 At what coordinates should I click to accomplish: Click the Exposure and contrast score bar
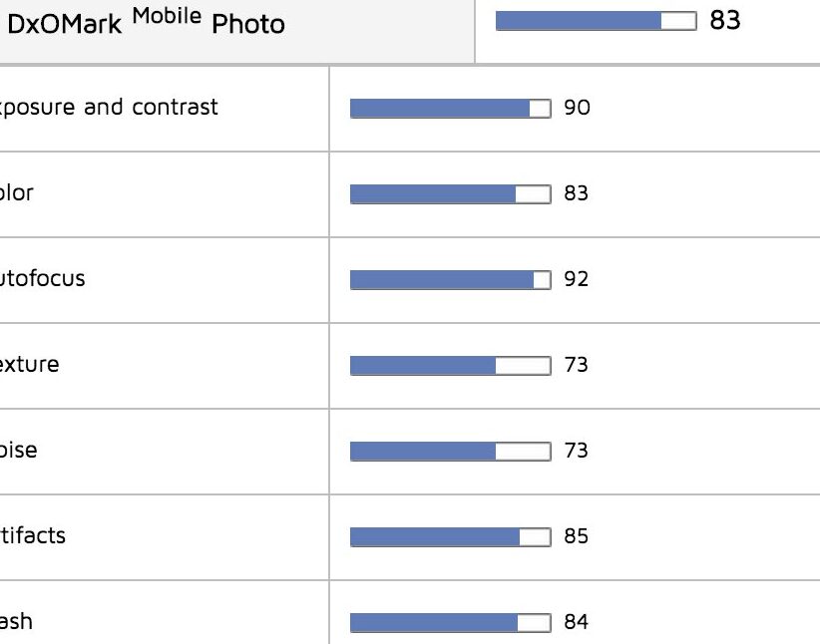450,109
